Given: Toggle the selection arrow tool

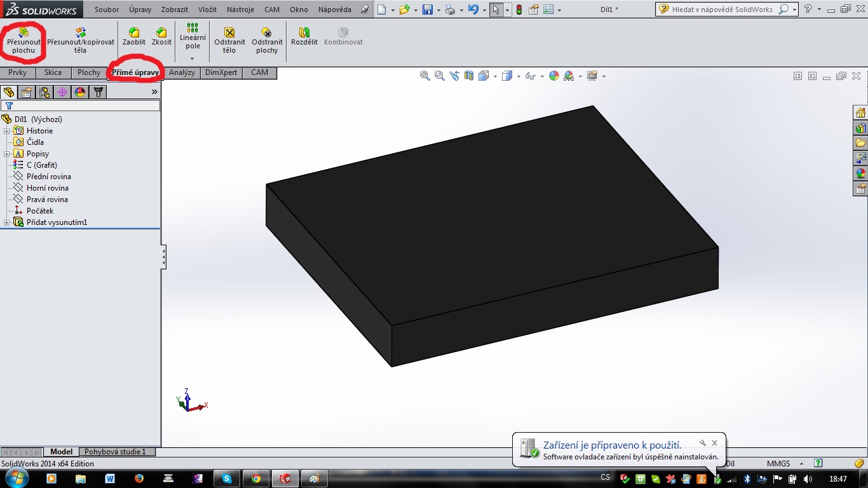Looking at the screenshot, I should pyautogui.click(x=496, y=10).
